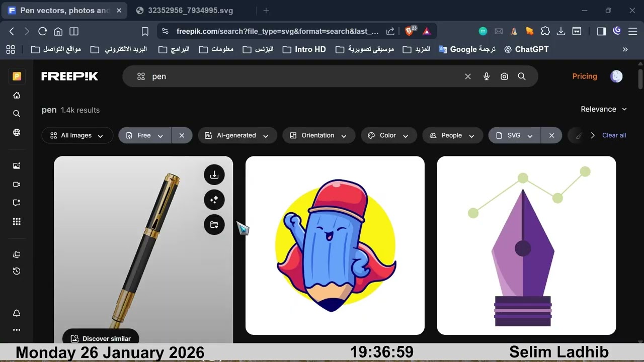Open the image generator sidebar icon
This screenshot has height=362, width=644.
(17, 166)
